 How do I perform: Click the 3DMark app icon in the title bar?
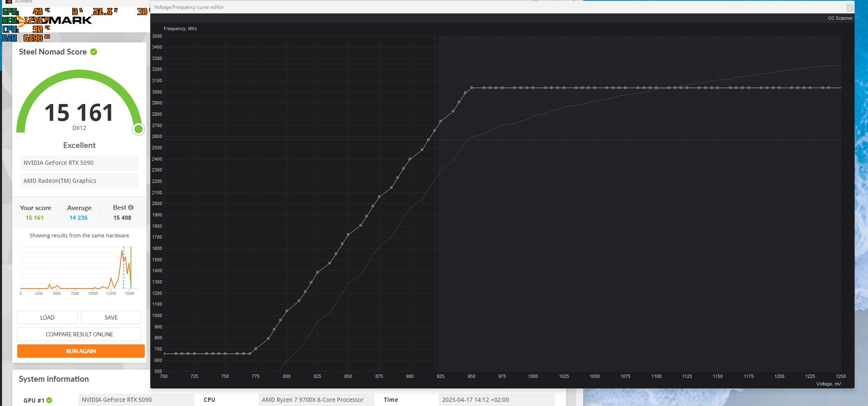(x=8, y=2)
